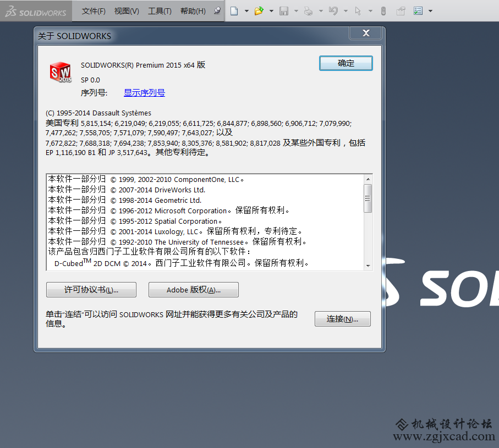
Task: Click the Spatial Corporation copyright line
Action: pos(135,221)
